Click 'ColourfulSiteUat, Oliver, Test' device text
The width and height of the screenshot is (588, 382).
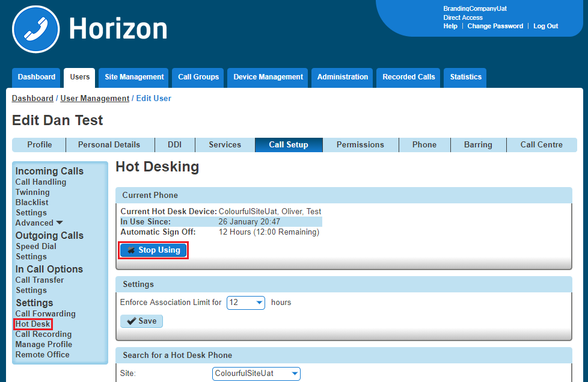click(270, 212)
